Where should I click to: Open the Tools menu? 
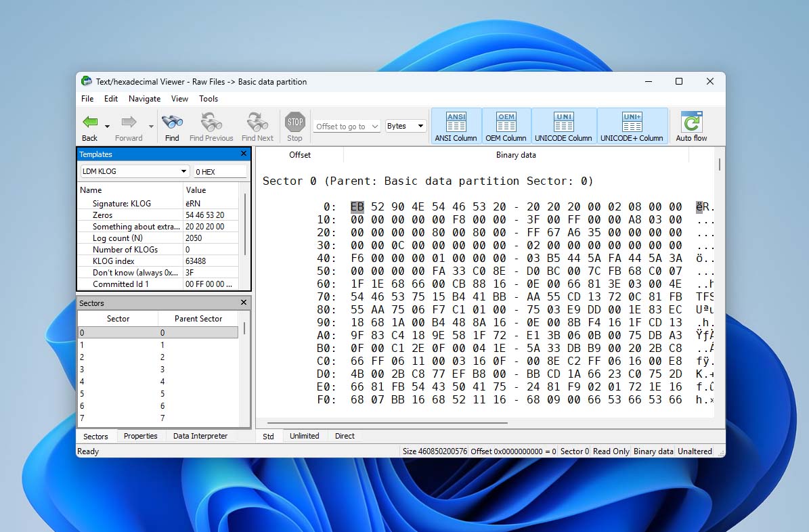point(209,98)
